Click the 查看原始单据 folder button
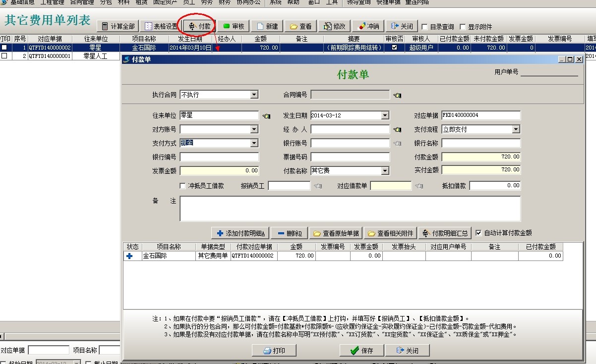The width and height of the screenshot is (596, 364). pyautogui.click(x=337, y=233)
